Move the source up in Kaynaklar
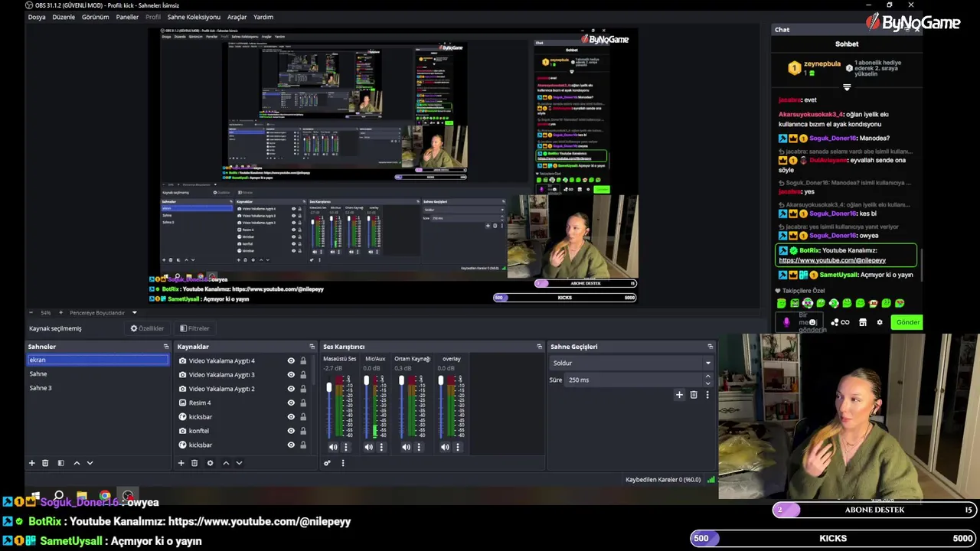980x551 pixels. pos(226,463)
